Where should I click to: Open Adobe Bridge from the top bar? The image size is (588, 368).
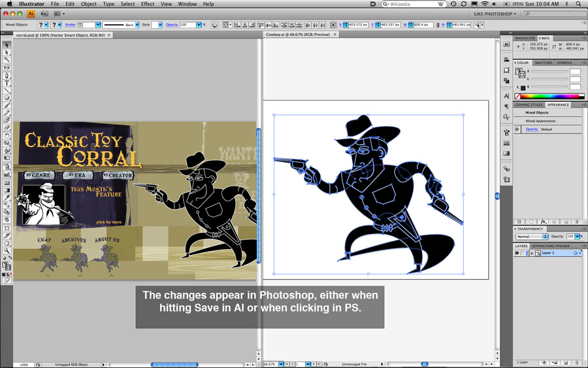tap(44, 14)
